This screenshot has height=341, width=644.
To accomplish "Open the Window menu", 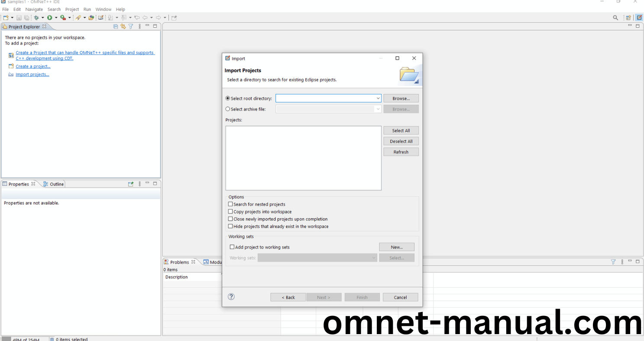I will click(x=103, y=9).
